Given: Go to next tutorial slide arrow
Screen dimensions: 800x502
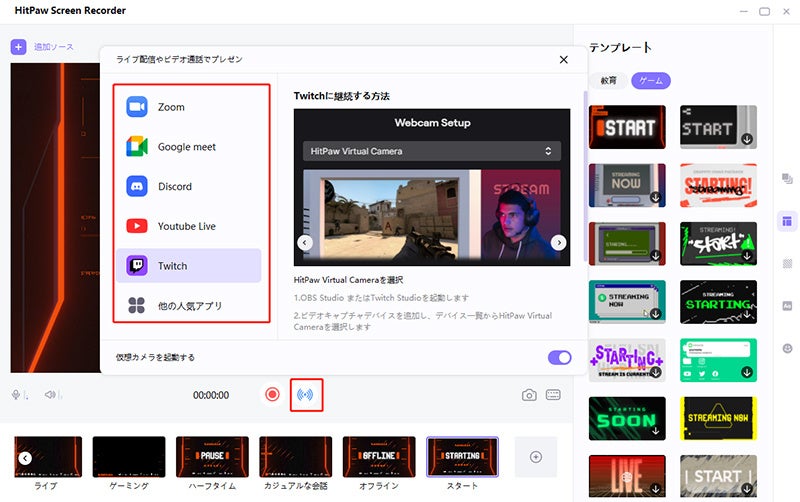Looking at the screenshot, I should click(559, 243).
